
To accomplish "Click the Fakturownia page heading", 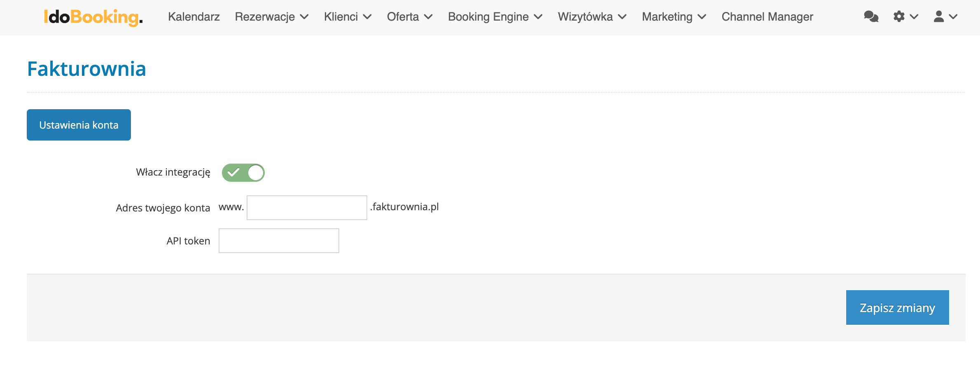I will tap(86, 69).
